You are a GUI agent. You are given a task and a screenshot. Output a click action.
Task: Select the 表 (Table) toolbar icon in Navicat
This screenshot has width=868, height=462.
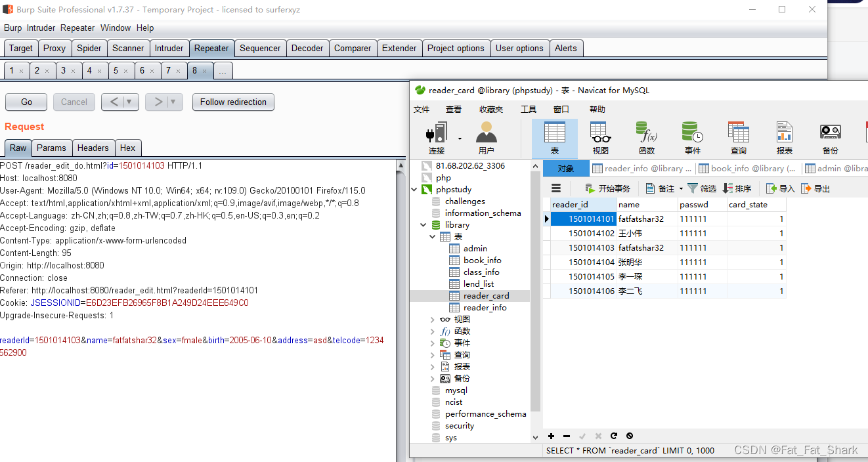click(x=555, y=138)
